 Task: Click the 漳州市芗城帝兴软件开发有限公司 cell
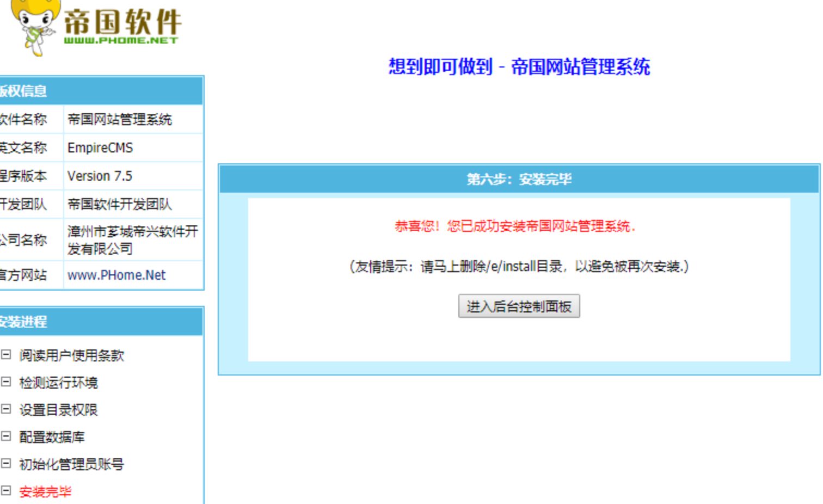click(x=133, y=239)
